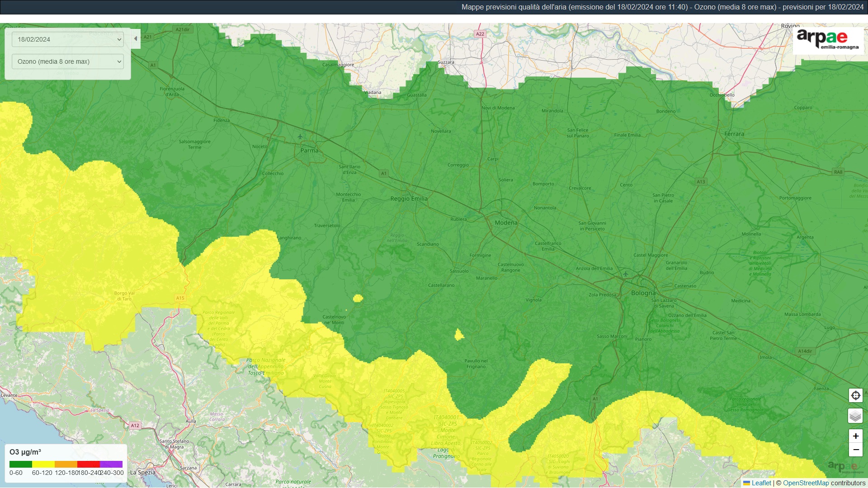Open the OpenStreetMap contributors link
Screen dimensions: 868x488
click(806, 483)
